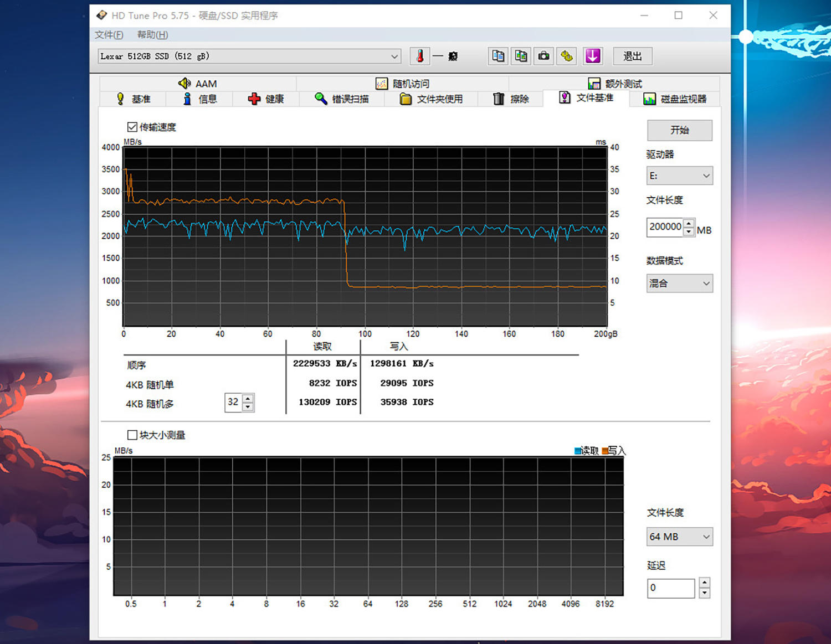Click the camera save-screenshot icon
831x644 pixels.
point(544,56)
